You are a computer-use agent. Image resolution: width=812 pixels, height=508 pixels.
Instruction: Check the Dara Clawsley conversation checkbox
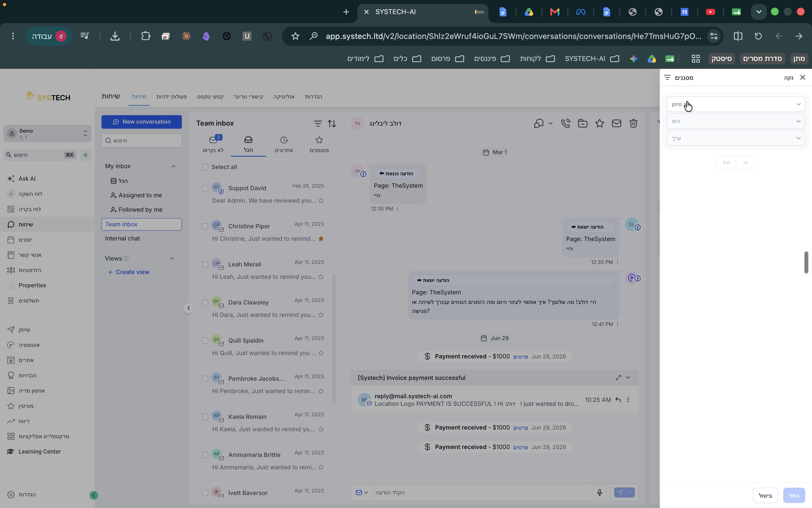tap(205, 303)
